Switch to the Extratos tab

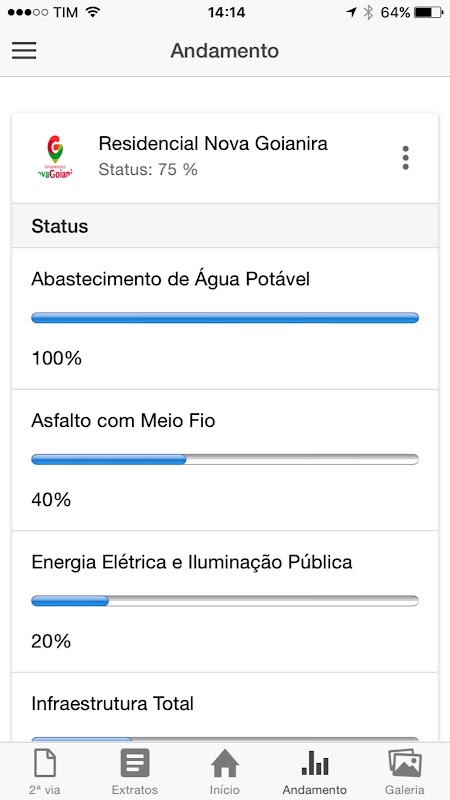(x=135, y=771)
